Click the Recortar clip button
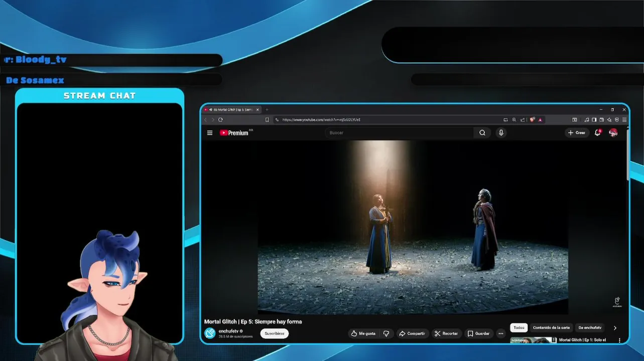This screenshot has width=644, height=361. (446, 333)
